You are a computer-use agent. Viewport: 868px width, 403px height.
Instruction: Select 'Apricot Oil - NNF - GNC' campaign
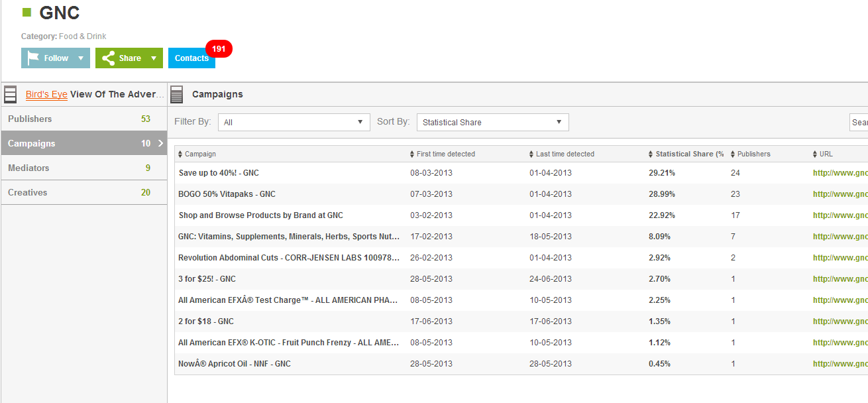[x=235, y=364]
